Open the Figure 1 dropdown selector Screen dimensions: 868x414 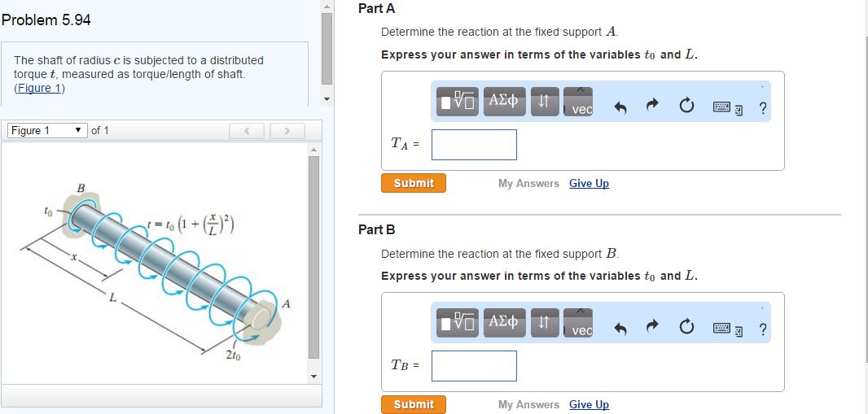click(46, 130)
